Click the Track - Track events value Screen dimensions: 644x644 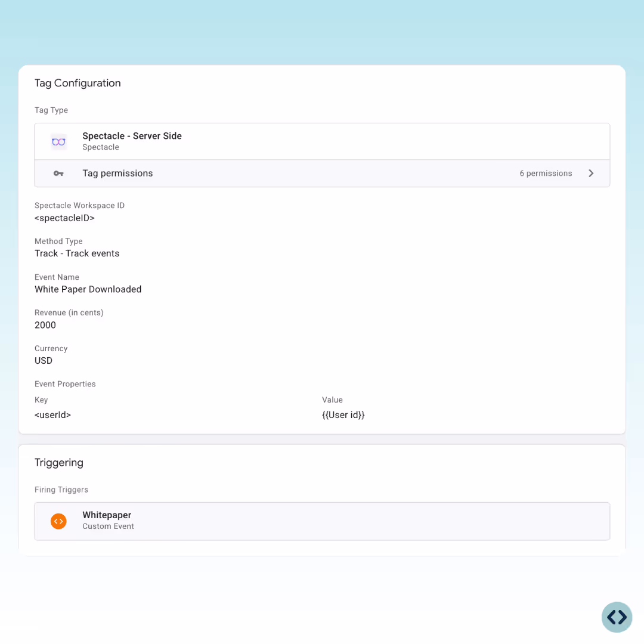click(77, 253)
